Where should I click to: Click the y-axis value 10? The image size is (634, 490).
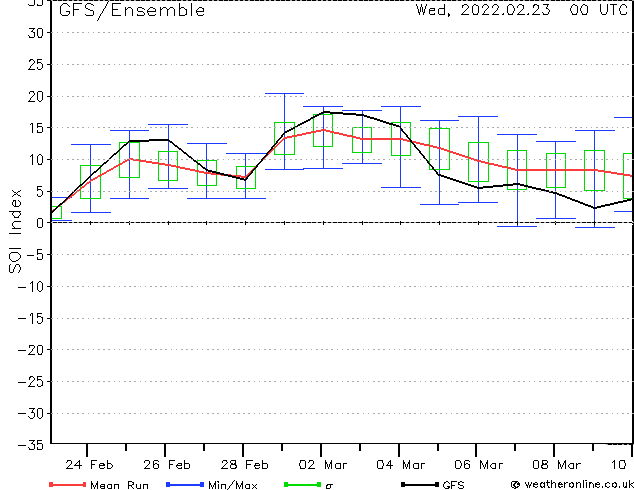click(36, 160)
